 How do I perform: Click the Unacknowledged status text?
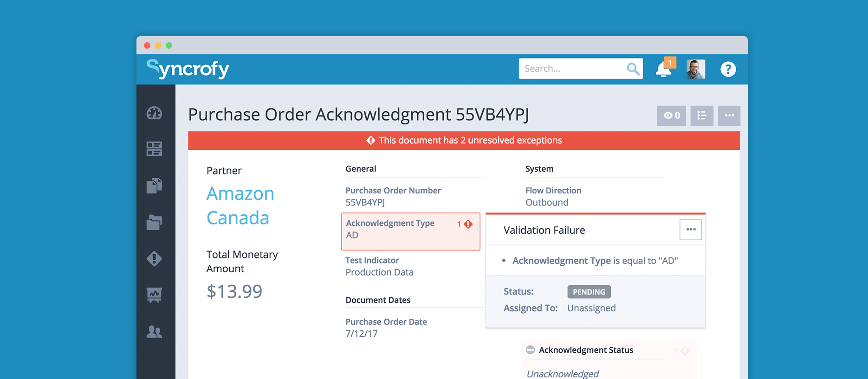(x=563, y=373)
